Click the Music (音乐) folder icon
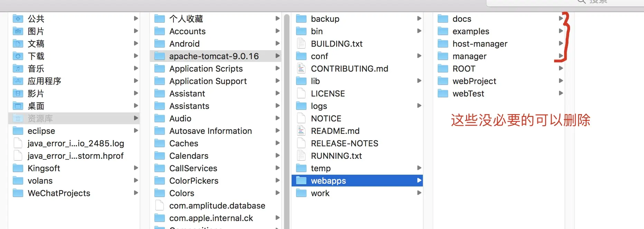Screen dimensions: 644x229 click(18, 68)
